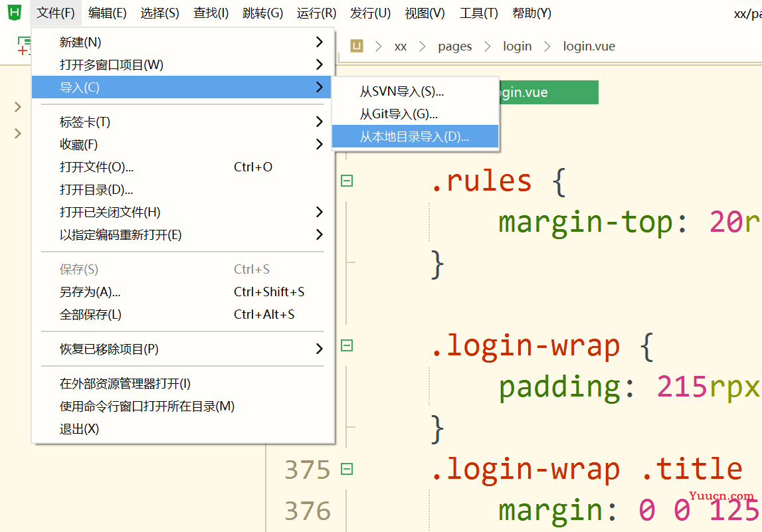
Task: Collapse the .rules code block
Action: [x=347, y=181]
